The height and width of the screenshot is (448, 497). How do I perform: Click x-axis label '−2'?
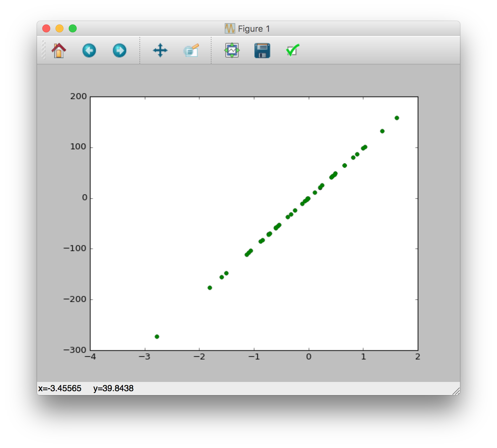199,357
